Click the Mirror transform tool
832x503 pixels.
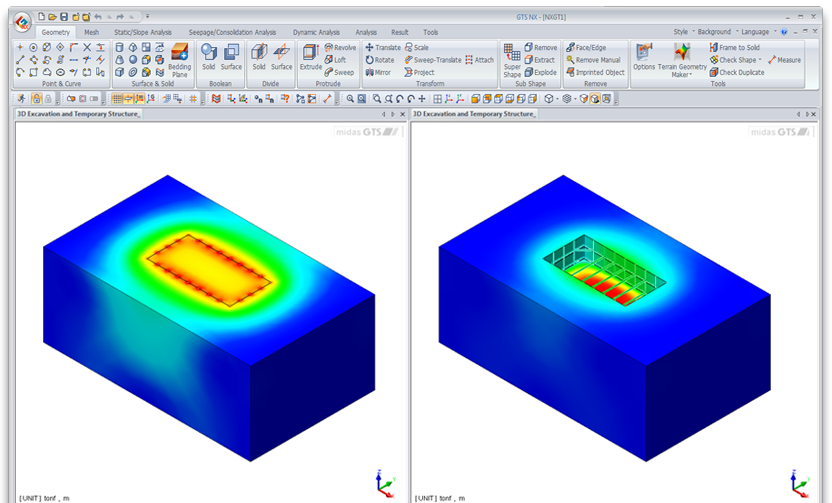pyautogui.click(x=377, y=73)
